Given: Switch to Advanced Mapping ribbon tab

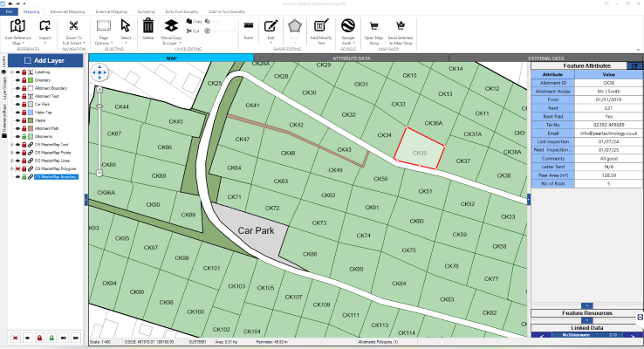Looking at the screenshot, I should tap(67, 11).
